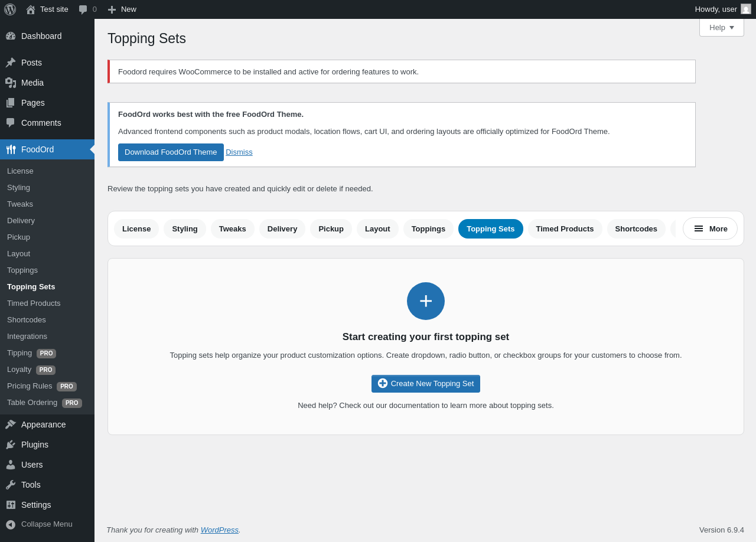Open Layout in FoodOrd submenu
Viewport: 756px width, 542px height.
point(47,254)
